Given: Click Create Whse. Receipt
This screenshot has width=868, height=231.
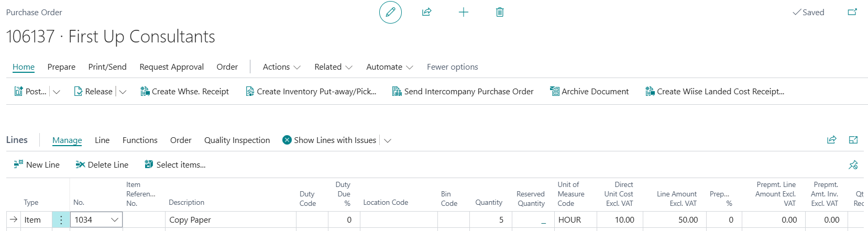Looking at the screenshot, I should pos(184,91).
